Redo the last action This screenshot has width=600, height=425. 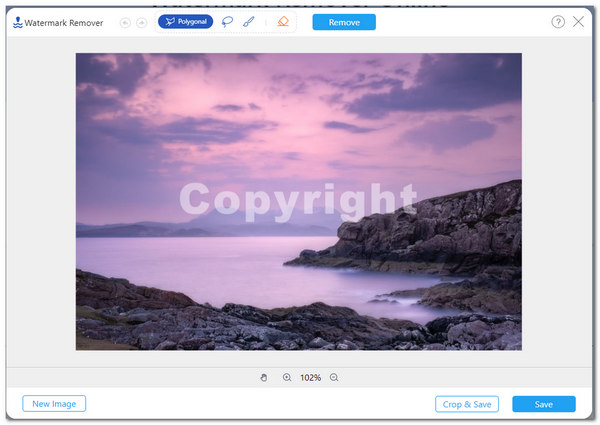(142, 23)
